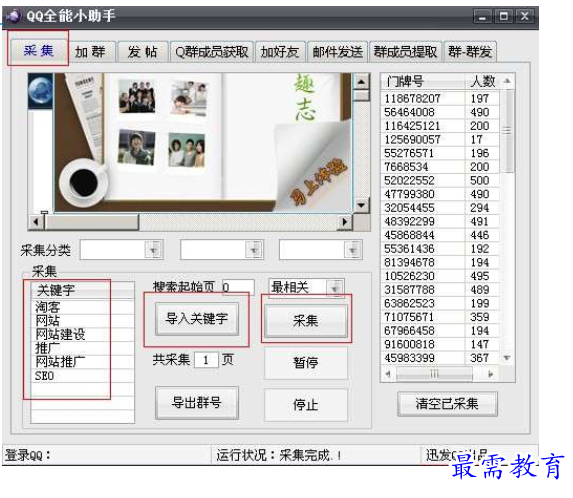Image resolution: width=573 pixels, height=498 pixels.
Task: Open the 加好友 tab
Action: click(280, 52)
